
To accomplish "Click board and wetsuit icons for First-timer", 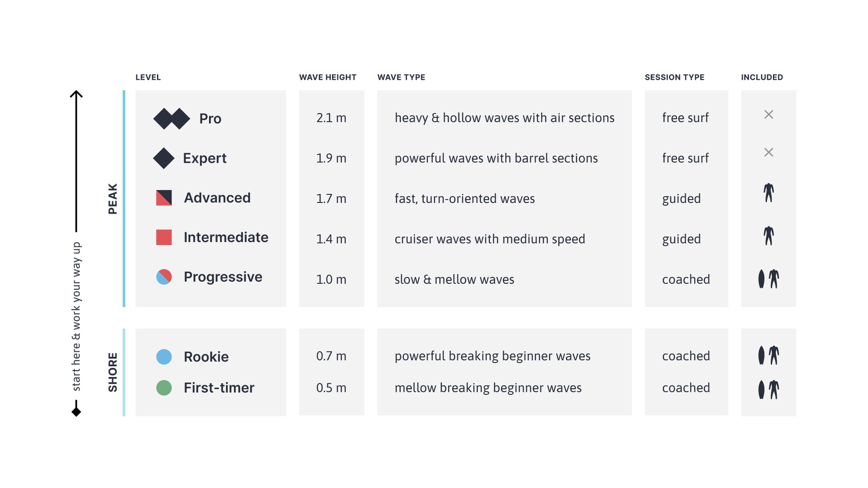I will click(x=768, y=390).
